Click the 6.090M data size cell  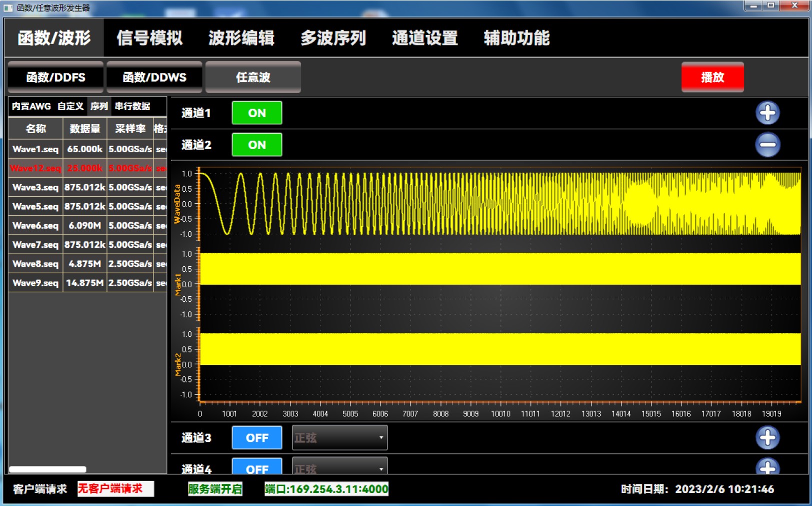pyautogui.click(x=85, y=226)
